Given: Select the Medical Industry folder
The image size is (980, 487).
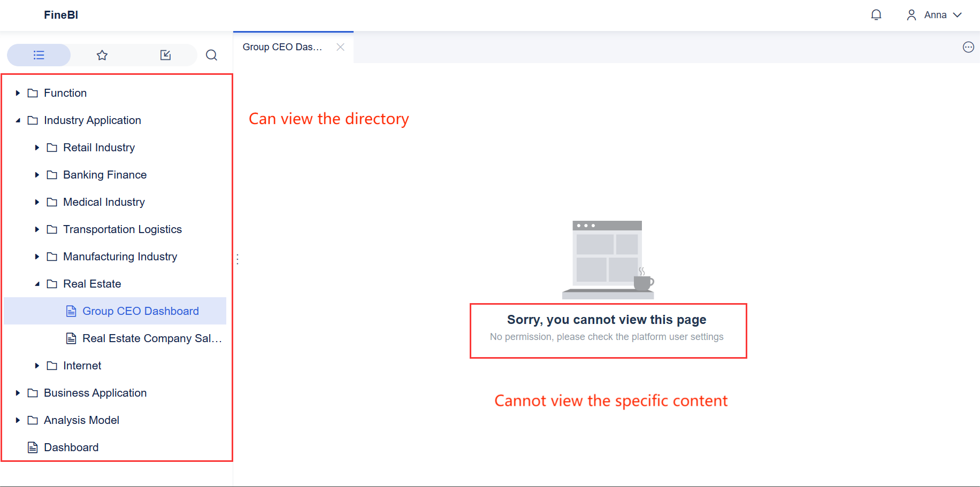Looking at the screenshot, I should point(104,202).
